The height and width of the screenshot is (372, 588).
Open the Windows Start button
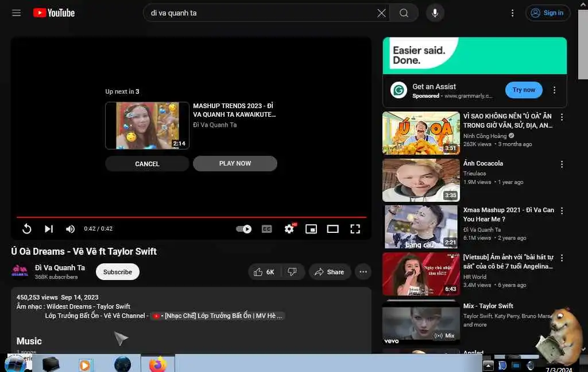tap(15, 364)
